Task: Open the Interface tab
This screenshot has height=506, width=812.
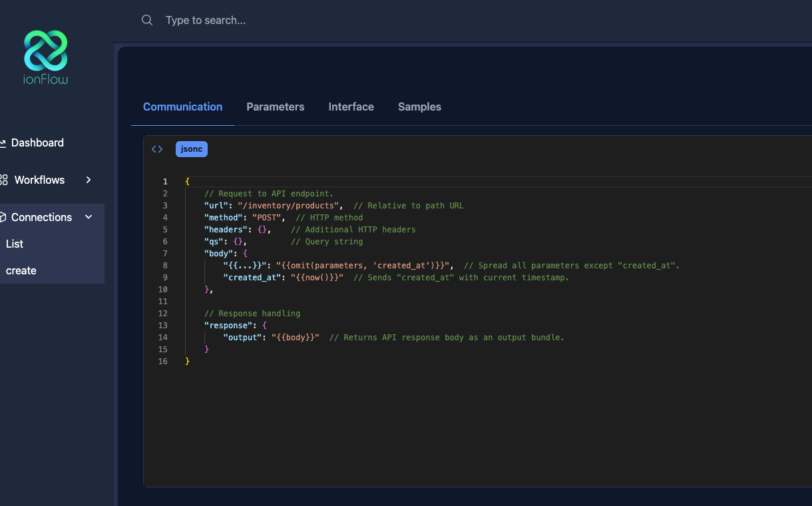Action: point(351,107)
